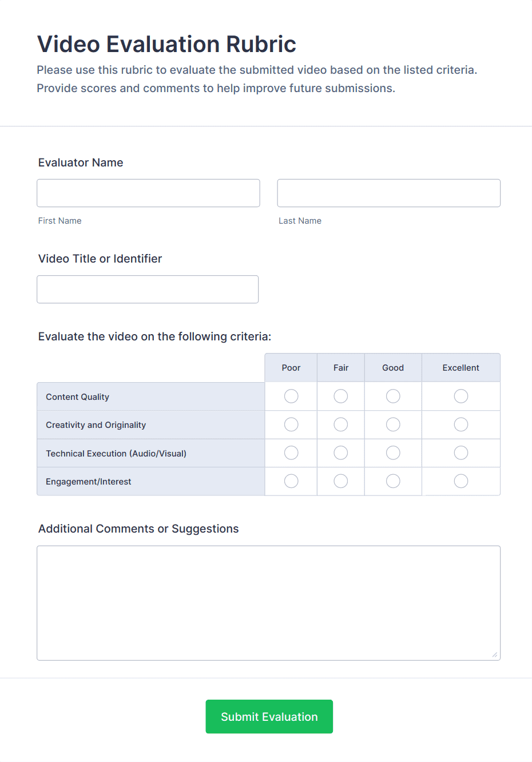Select Excellent for Engagement/Interest
This screenshot has height=762, width=532.
tap(461, 481)
